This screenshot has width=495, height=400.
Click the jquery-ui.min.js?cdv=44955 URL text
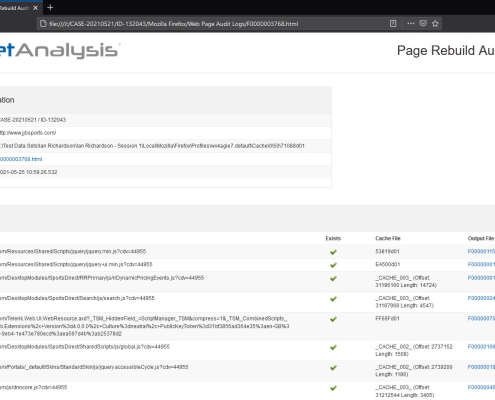pyautogui.click(x=76, y=264)
